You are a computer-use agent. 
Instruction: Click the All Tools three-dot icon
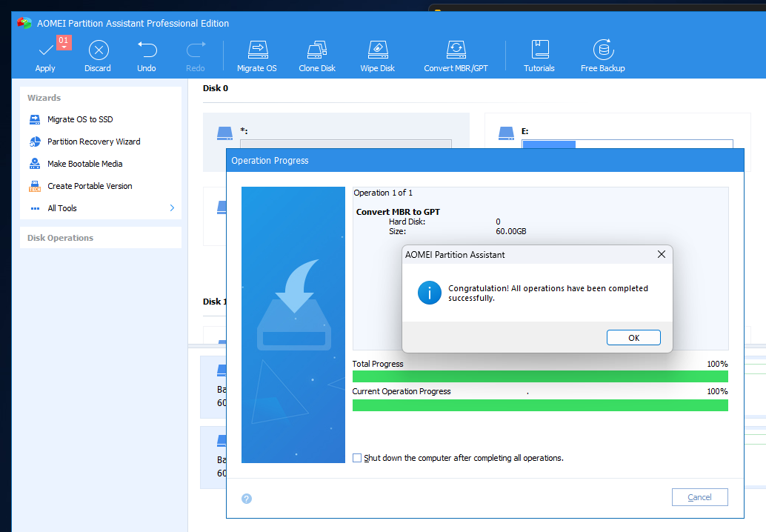[x=35, y=209]
